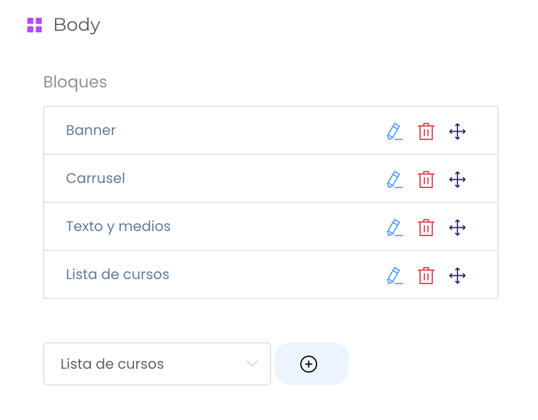Click the purple Body grid icon

(35, 25)
